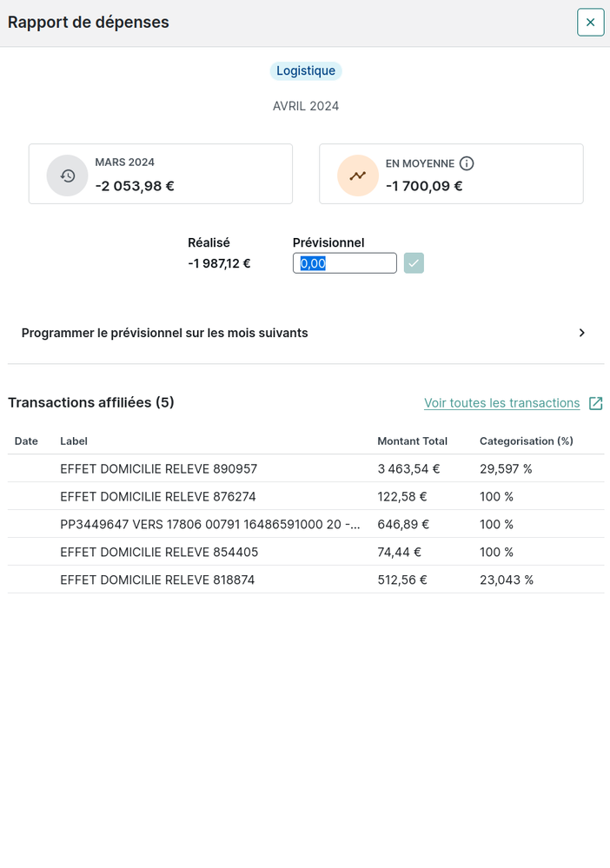The width and height of the screenshot is (610, 868).
Task: Close the Rapport de dépenses panel
Action: click(590, 23)
